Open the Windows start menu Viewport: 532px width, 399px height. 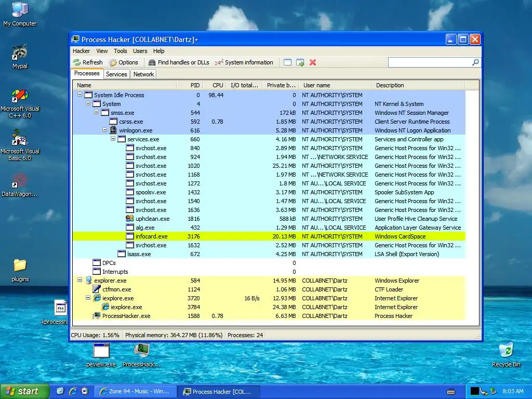[24, 391]
